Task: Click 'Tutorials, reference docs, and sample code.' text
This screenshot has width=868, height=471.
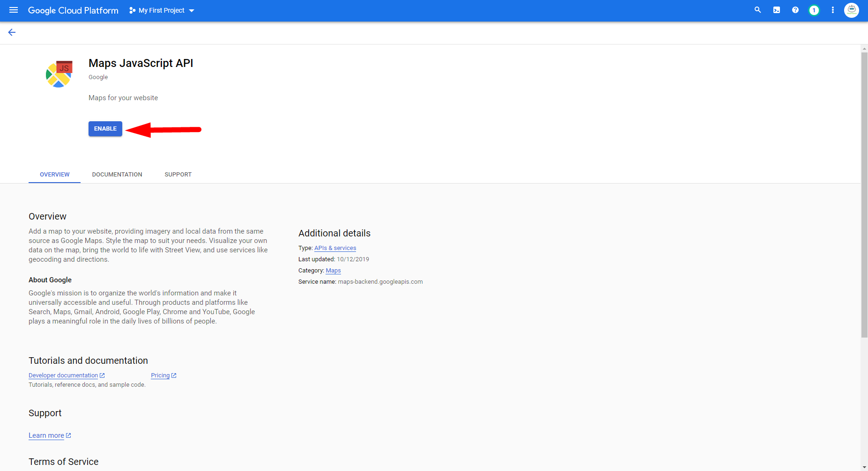Action: 87,385
